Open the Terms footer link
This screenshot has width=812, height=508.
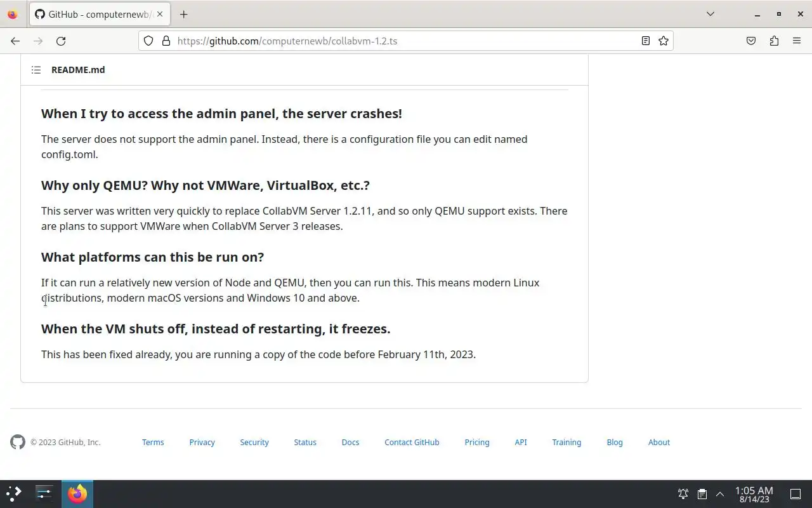[153, 442]
